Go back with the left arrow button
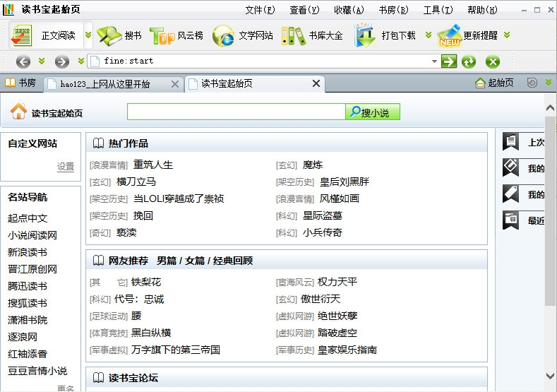557x392 pixels. click(x=23, y=62)
